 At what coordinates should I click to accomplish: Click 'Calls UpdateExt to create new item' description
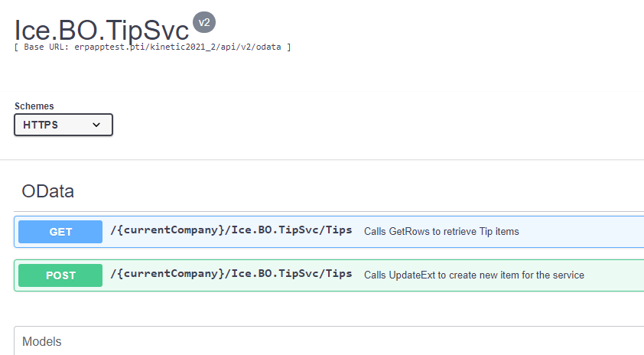click(474, 275)
